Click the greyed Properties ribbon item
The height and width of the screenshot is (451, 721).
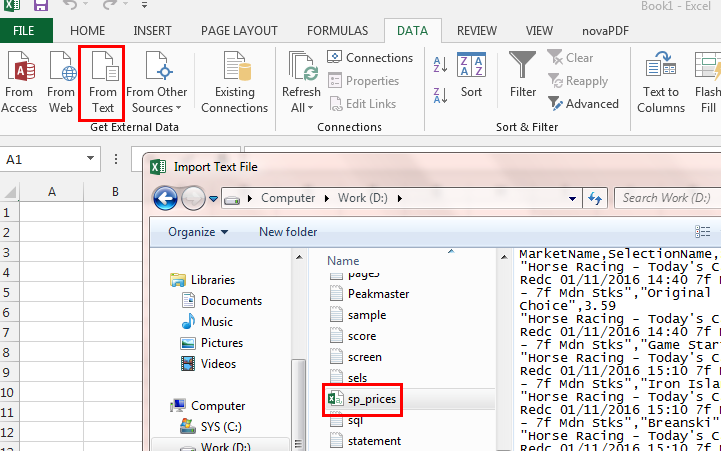[x=363, y=80]
